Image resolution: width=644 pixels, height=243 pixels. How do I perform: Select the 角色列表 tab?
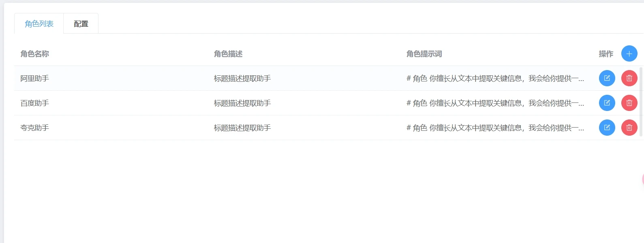39,24
